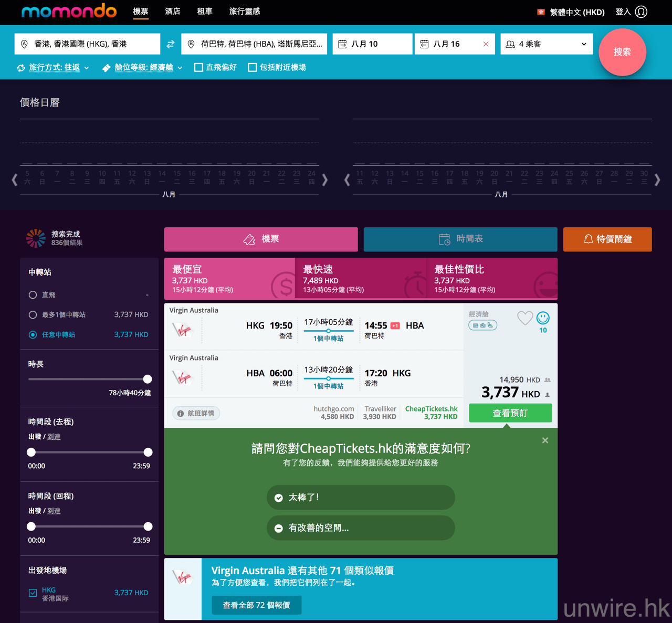672x623 pixels.
Task: Click the smiley rating icon showing 10
Action: (x=543, y=318)
